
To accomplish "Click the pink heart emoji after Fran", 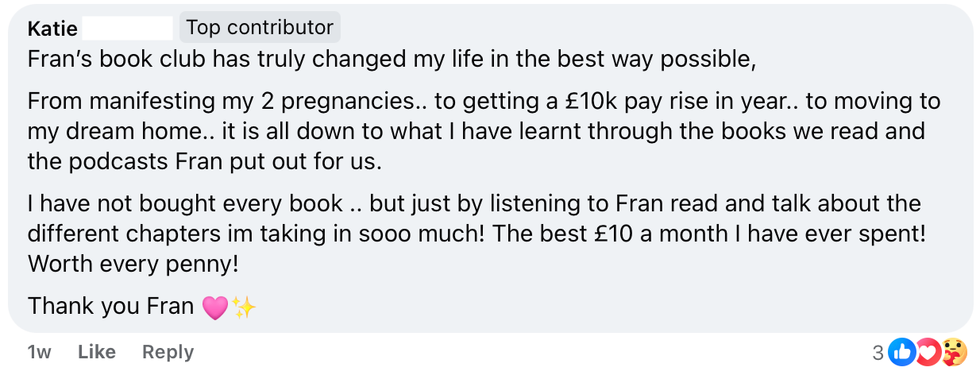I will coord(214,307).
